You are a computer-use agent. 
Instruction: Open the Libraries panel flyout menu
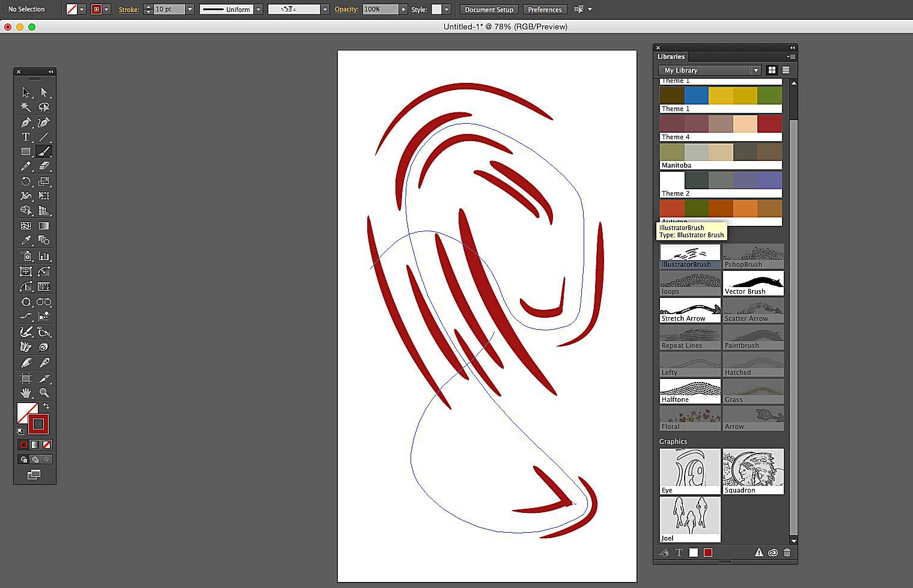[x=791, y=56]
